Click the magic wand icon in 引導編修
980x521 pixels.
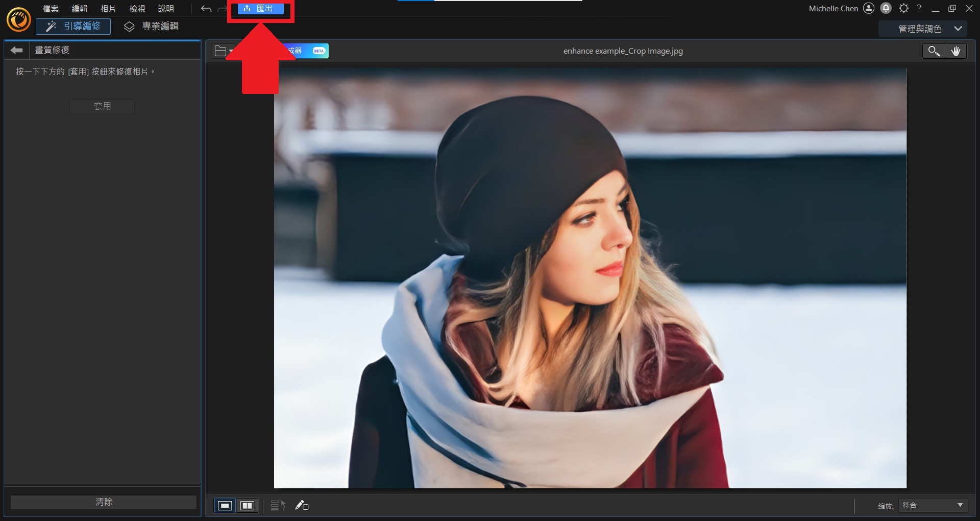[x=51, y=27]
